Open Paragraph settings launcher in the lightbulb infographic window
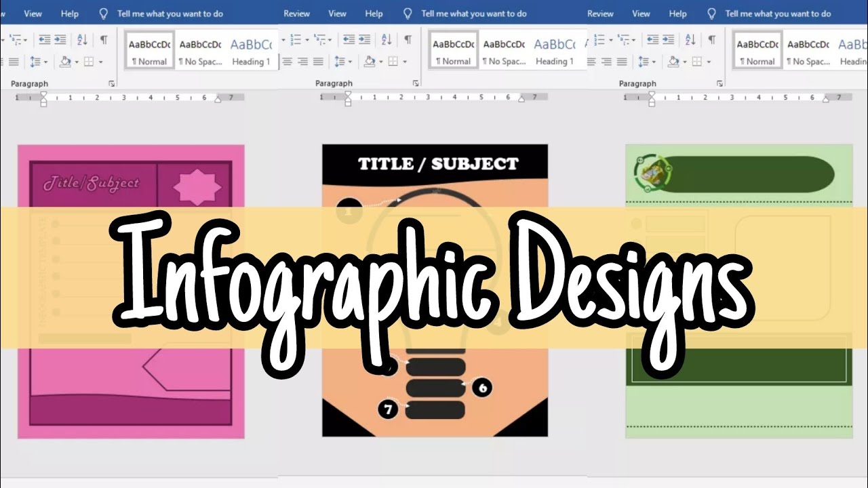Image resolution: width=868 pixels, height=488 pixels. tap(415, 83)
